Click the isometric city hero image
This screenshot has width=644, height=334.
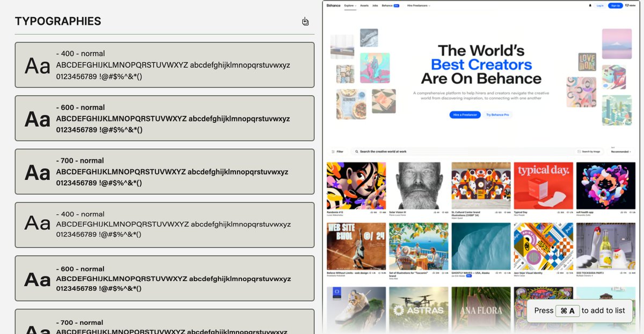(617, 110)
